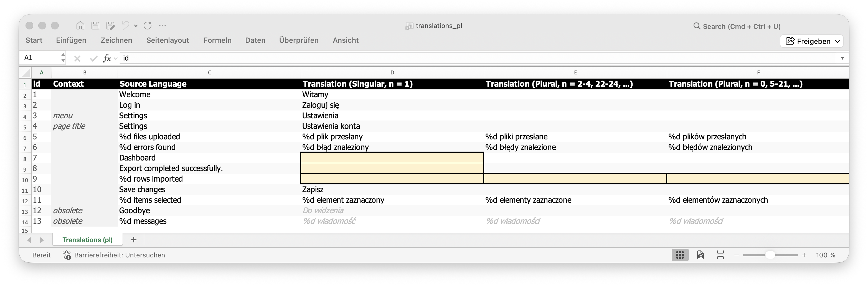The image size is (868, 286).
Task: Select column F header
Action: coord(758,72)
